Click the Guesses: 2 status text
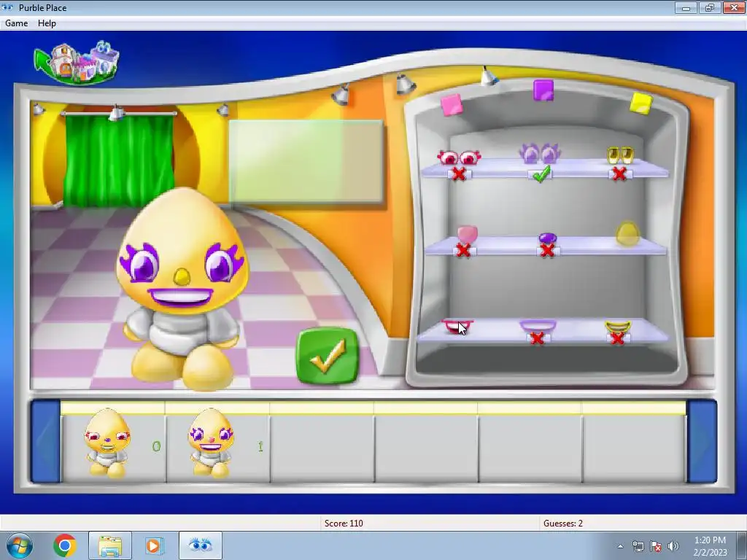Screen dimensions: 747x560 coord(563,524)
